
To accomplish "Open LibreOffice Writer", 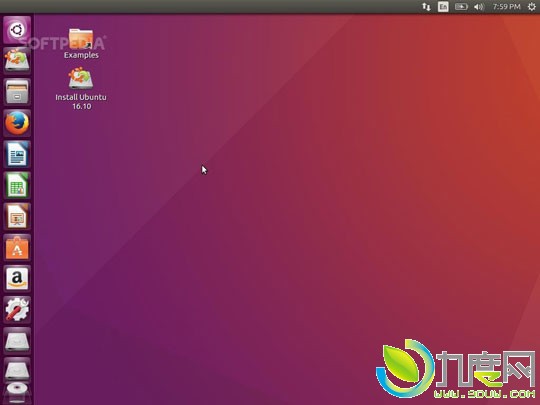I will pos(17,154).
